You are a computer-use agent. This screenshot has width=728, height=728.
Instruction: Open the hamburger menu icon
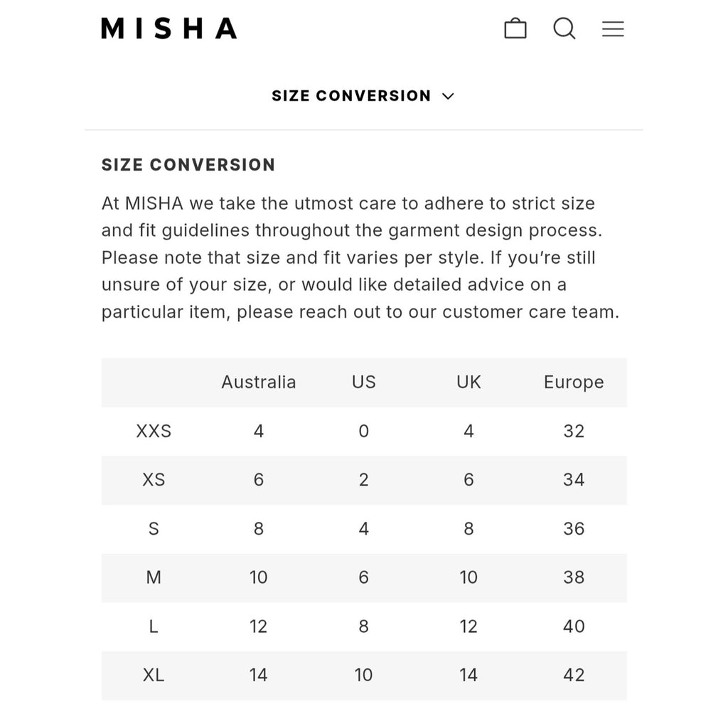[613, 28]
